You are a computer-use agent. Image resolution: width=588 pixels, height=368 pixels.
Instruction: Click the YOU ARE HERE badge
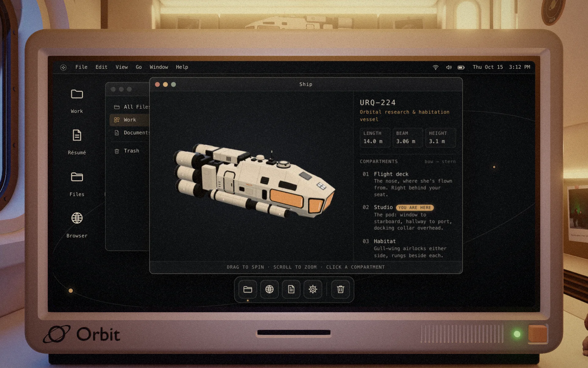415,208
